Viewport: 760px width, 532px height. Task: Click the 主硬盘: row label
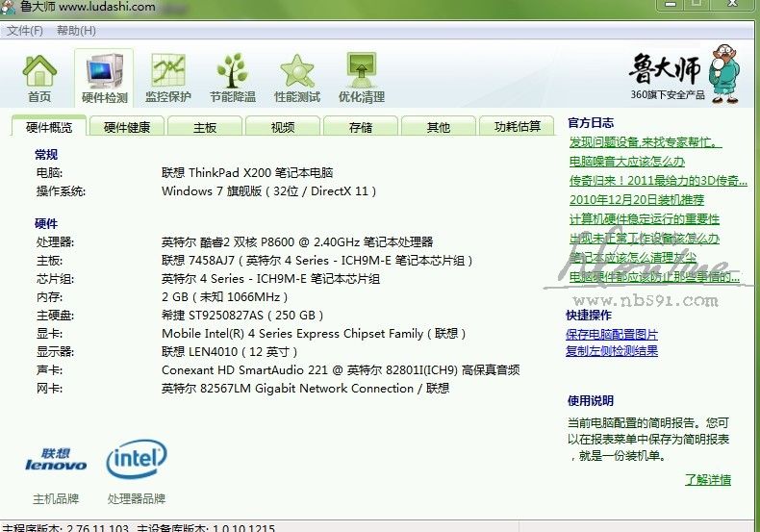(x=55, y=316)
